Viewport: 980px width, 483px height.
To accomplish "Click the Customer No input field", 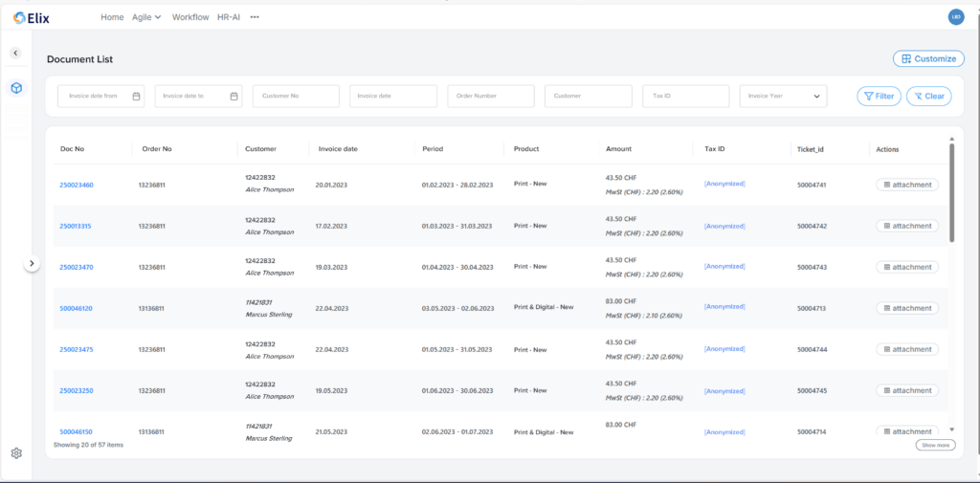I will click(x=296, y=97).
